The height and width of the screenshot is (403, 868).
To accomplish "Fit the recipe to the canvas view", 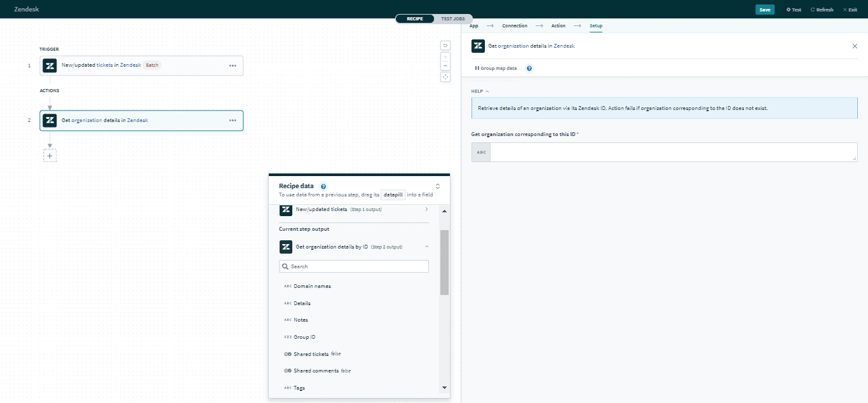I will [x=445, y=76].
